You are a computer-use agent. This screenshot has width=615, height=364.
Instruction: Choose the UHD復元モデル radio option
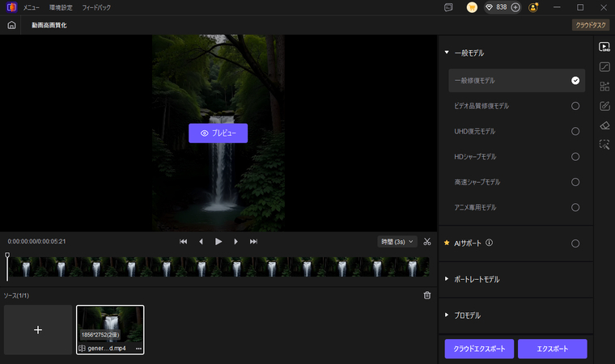tap(575, 131)
